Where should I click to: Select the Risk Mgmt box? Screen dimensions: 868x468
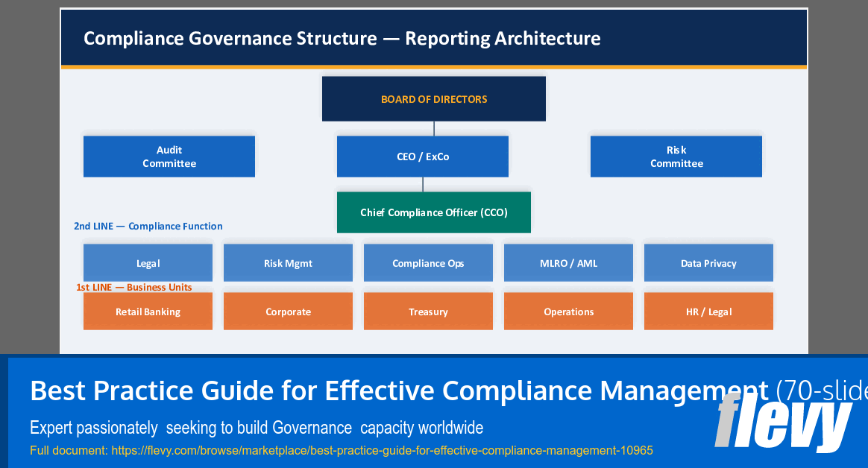tap(287, 262)
